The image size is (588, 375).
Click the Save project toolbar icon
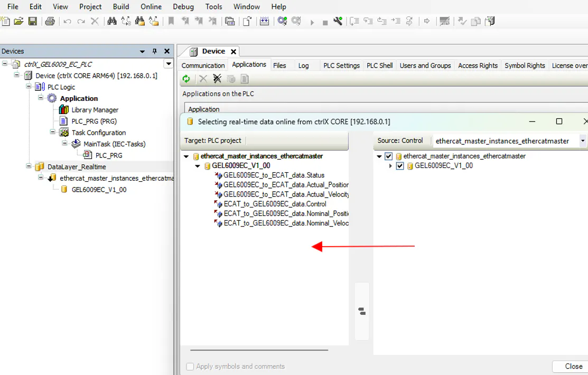pos(33,21)
